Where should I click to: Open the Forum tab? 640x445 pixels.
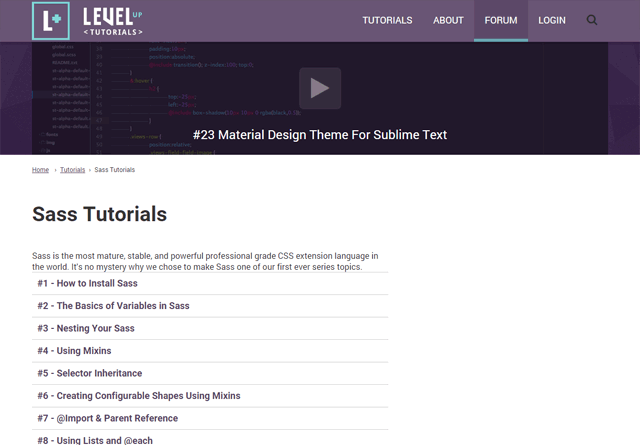pyautogui.click(x=501, y=20)
